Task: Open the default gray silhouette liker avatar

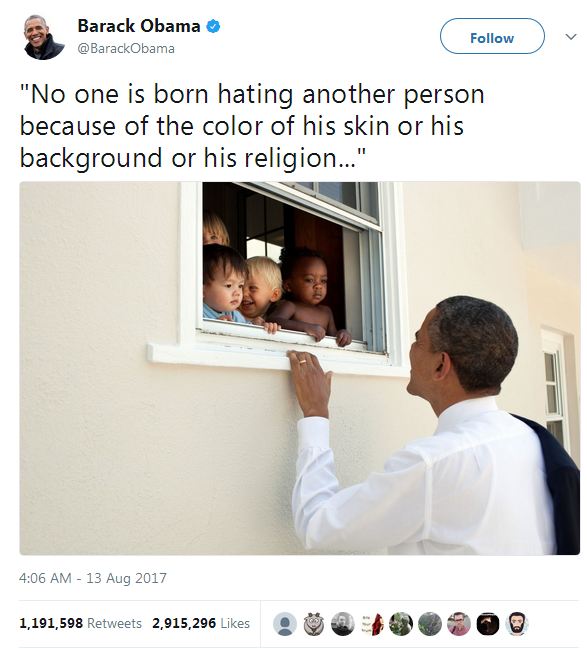Action: point(285,624)
